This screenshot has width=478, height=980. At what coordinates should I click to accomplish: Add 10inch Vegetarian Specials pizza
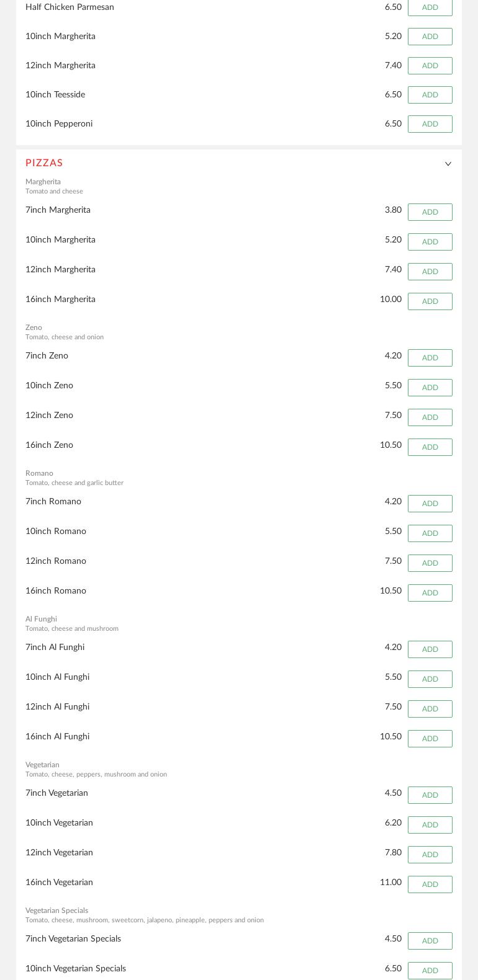tap(430, 971)
